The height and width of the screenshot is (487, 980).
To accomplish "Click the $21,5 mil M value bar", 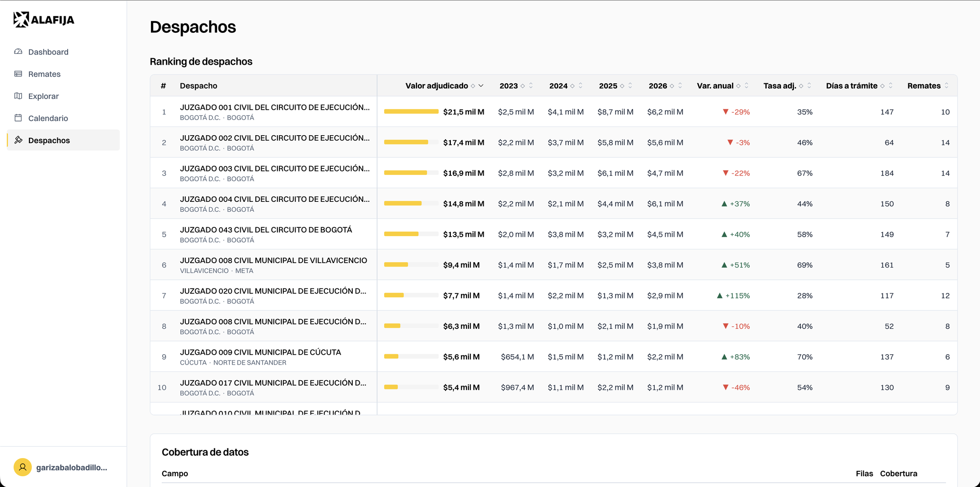I will (x=411, y=112).
